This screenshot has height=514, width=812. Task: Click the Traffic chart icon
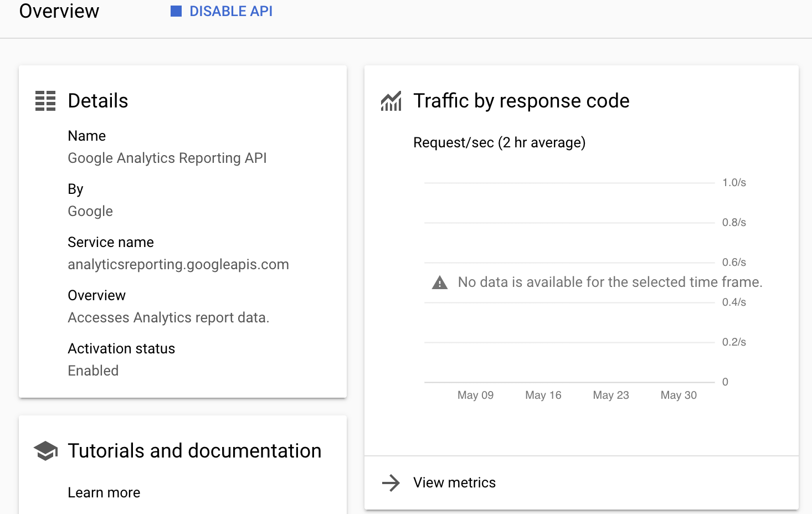pos(391,101)
